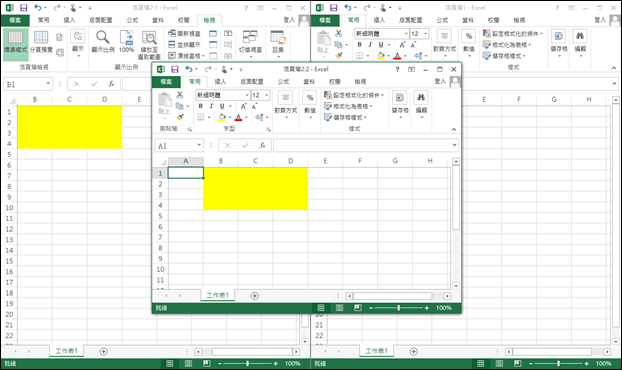Toggle Bold in 活頁簿2:2 ribbon
The image size is (622, 370).
pyautogui.click(x=201, y=106)
